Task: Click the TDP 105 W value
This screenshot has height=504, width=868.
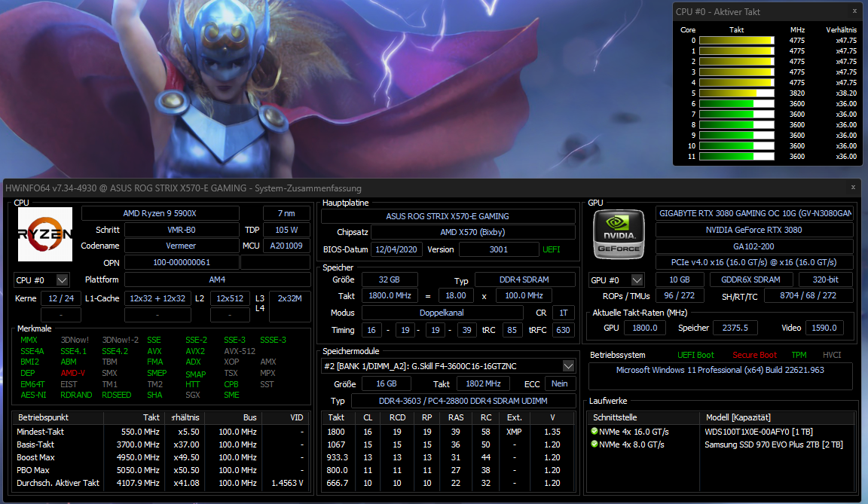Action: click(x=286, y=230)
